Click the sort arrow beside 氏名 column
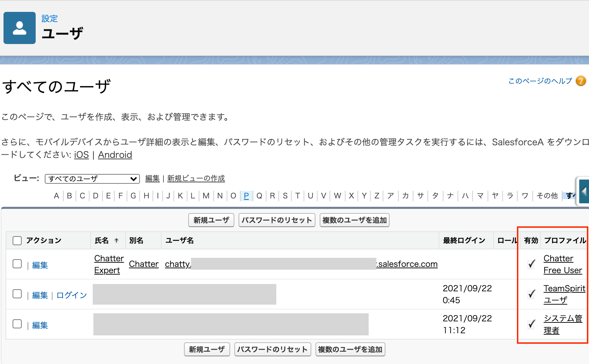The width and height of the screenshot is (589, 364). point(116,240)
